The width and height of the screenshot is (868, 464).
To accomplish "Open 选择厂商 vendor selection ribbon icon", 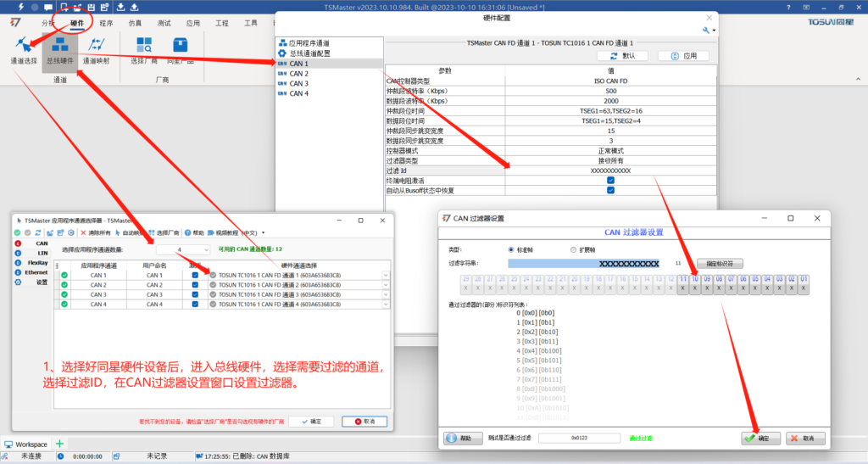I will [144, 50].
